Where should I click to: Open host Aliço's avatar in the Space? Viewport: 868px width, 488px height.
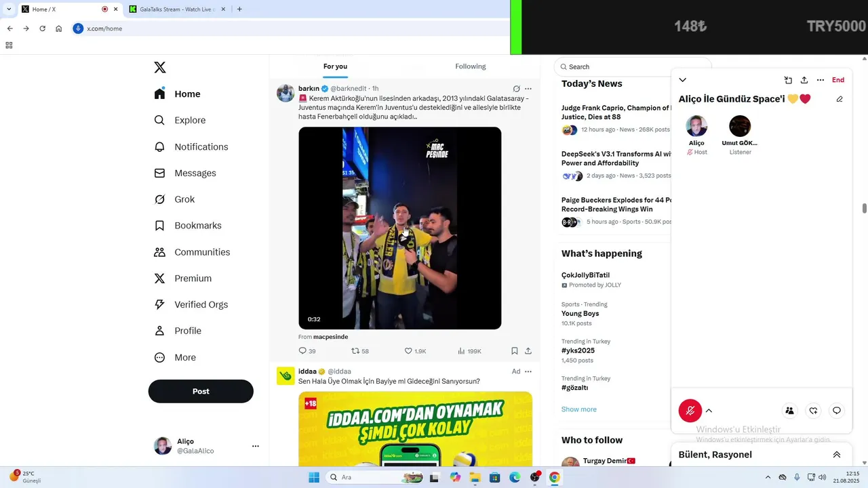(x=696, y=126)
